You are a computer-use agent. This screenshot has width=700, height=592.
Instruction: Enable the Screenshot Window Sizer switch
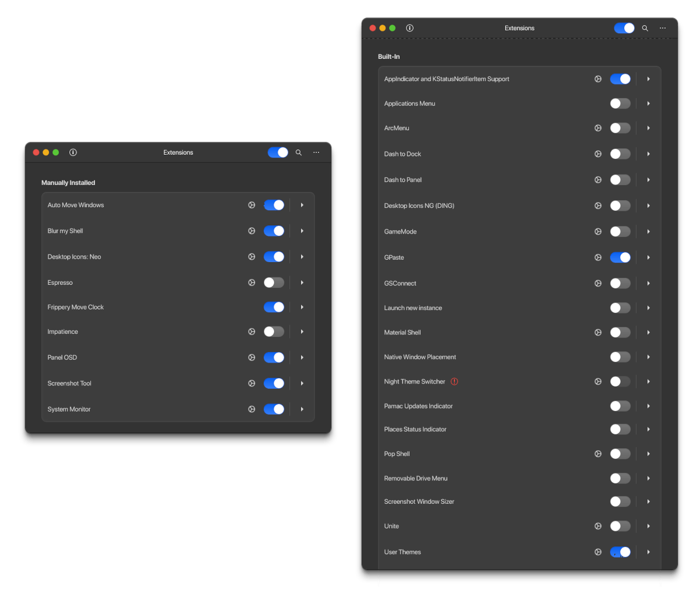[620, 502]
